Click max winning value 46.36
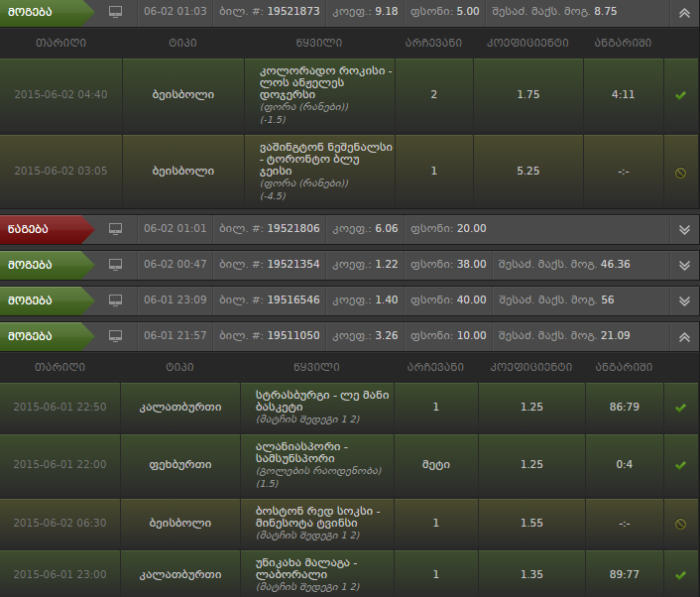700x597 pixels. pos(615,265)
